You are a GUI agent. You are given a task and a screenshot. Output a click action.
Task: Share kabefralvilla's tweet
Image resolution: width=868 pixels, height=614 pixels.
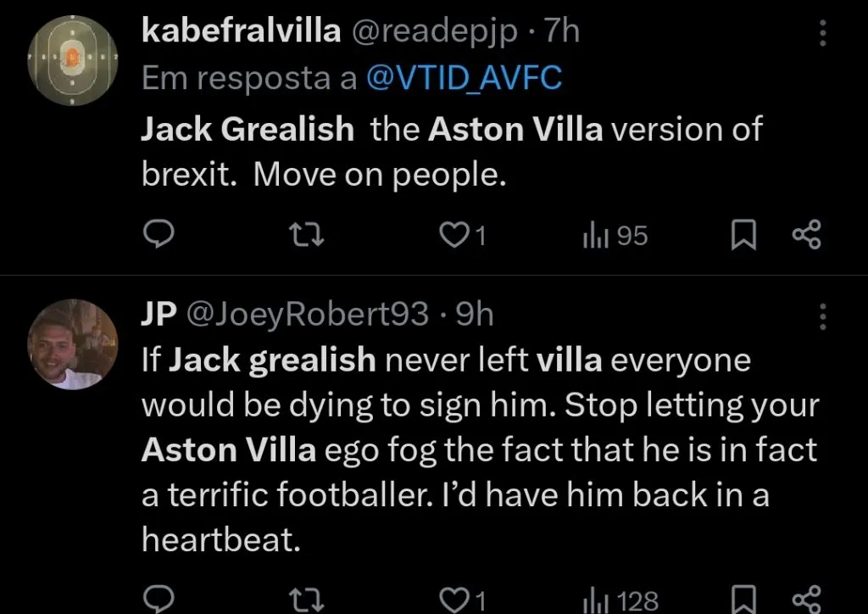(806, 235)
